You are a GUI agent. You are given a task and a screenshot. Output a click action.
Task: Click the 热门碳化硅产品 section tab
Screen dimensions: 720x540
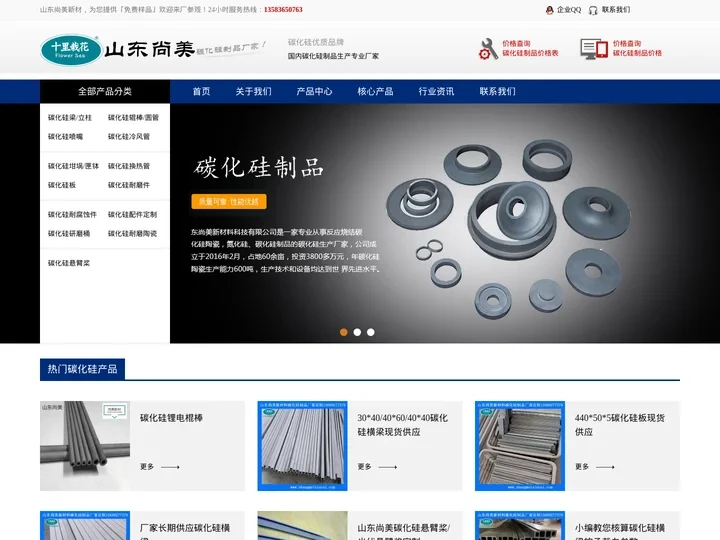tap(82, 369)
